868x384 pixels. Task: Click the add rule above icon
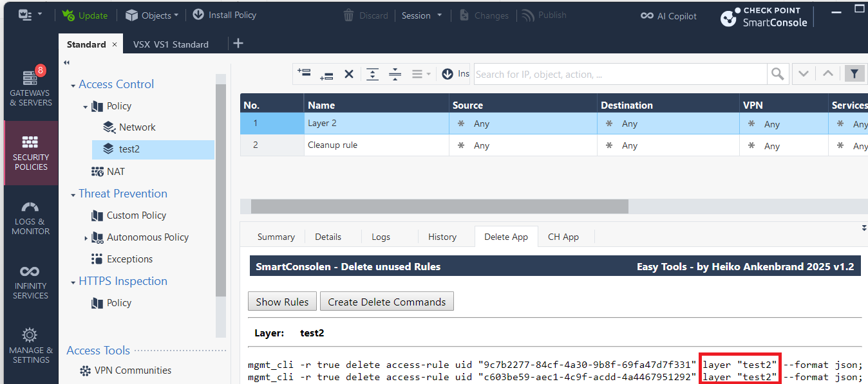(304, 73)
